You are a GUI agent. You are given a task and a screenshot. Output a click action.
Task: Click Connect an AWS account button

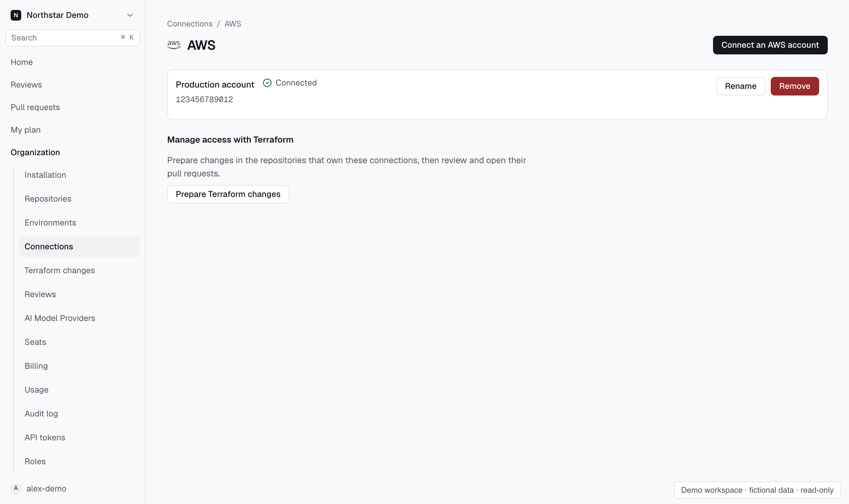[x=770, y=45]
